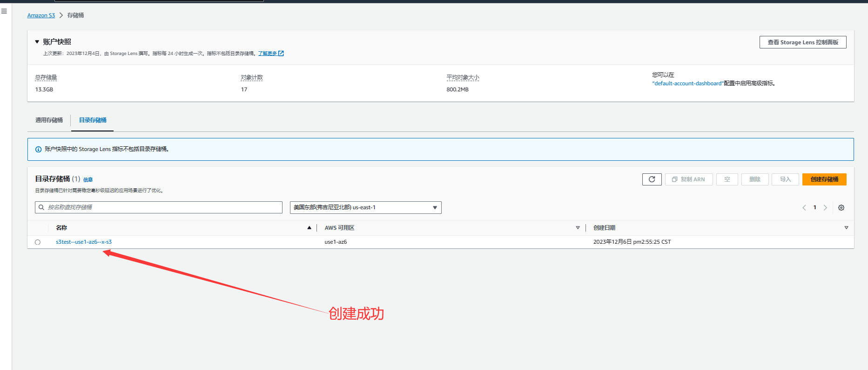Open the default-account-dashboard link
The image size is (868, 370).
[687, 83]
